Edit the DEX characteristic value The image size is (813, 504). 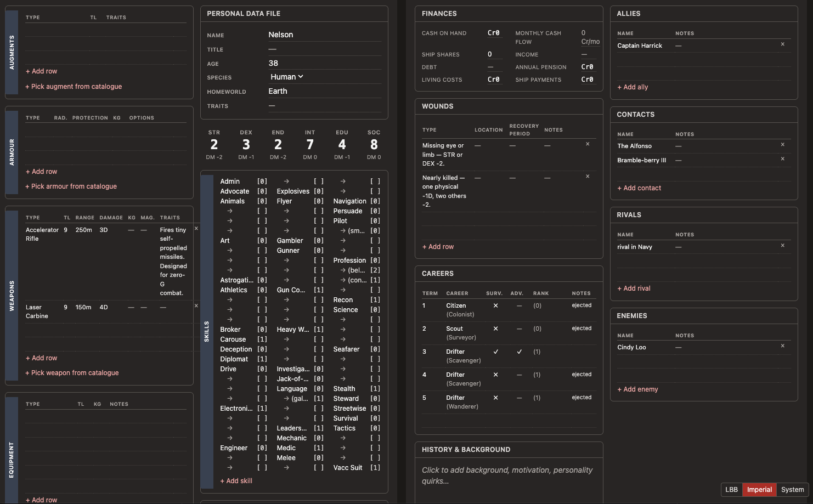point(246,145)
